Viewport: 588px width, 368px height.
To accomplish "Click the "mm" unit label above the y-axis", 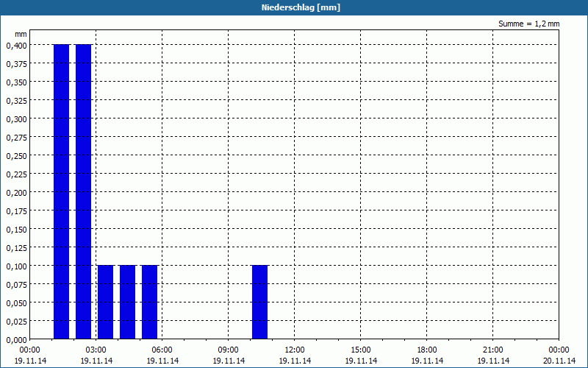I will point(21,34).
